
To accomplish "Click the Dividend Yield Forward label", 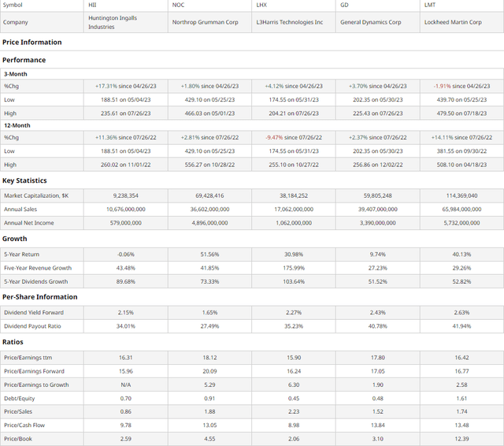I will pos(34,313).
